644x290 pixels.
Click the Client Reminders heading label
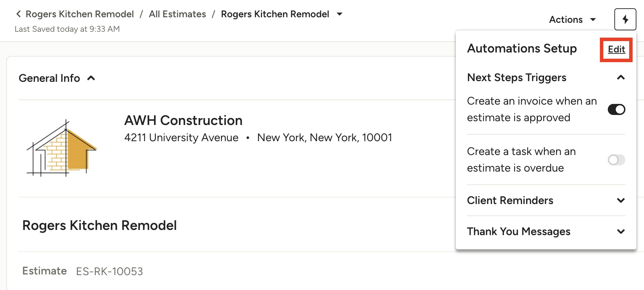pyautogui.click(x=510, y=200)
